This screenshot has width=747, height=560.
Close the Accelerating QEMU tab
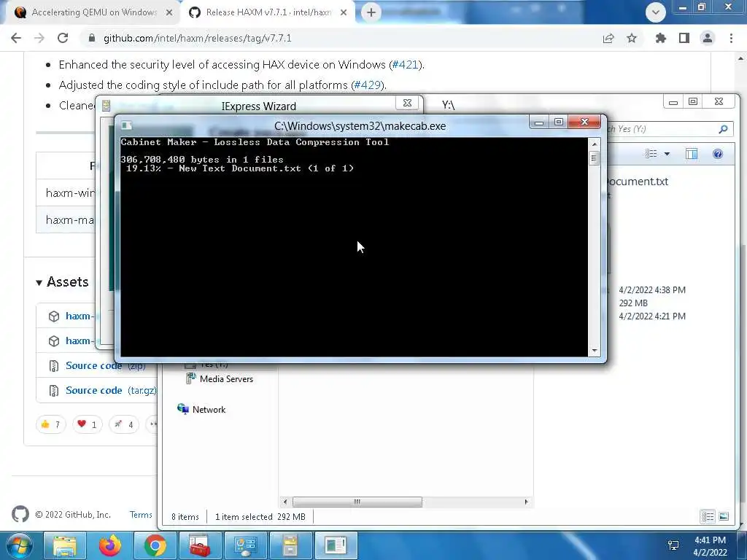pyautogui.click(x=169, y=13)
